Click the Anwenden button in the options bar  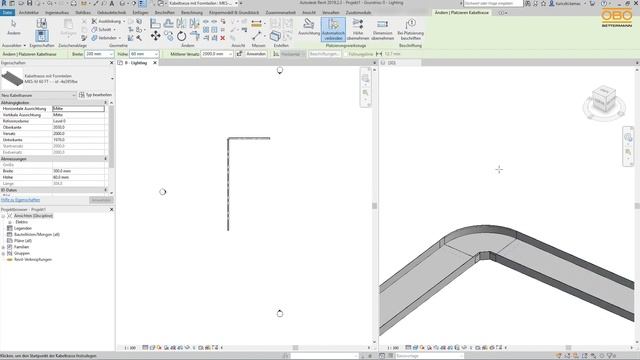tap(256, 54)
